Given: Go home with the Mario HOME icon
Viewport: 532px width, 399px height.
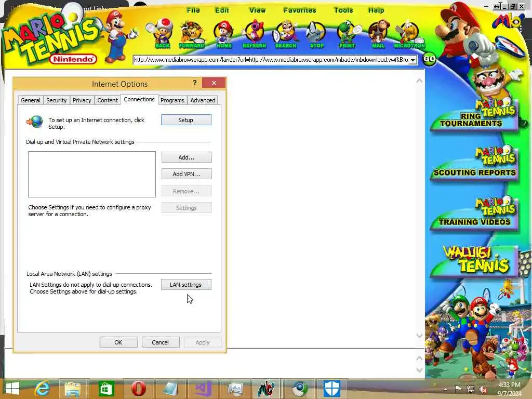Looking at the screenshot, I should tap(223, 34).
